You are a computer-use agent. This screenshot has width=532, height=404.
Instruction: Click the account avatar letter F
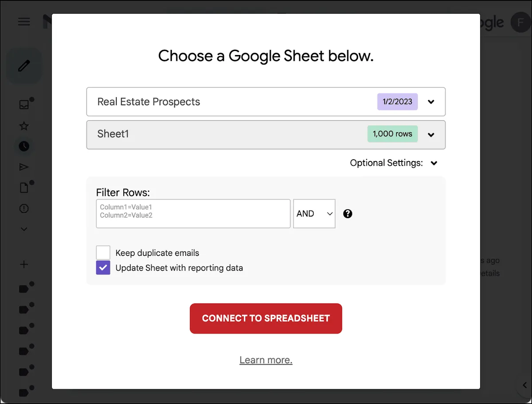click(x=521, y=22)
